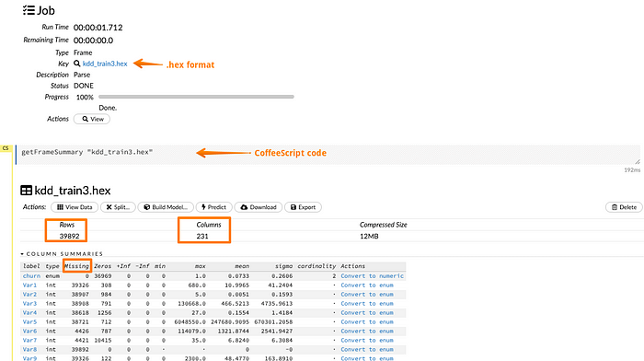Click Convert to enum for Var3
This screenshot has width=644, height=361.
(367, 303)
